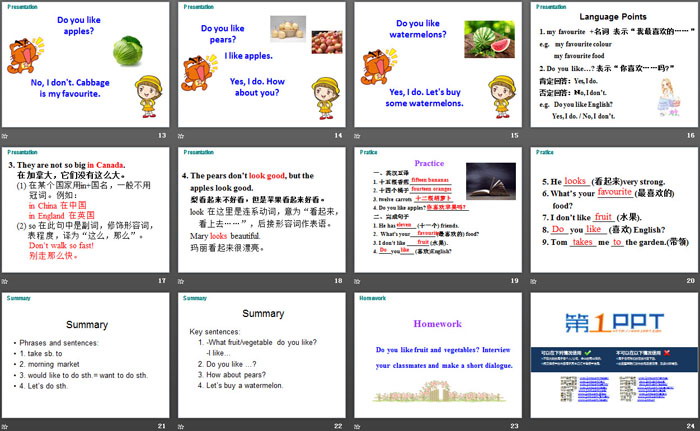Click slide number label '13'
This screenshot has height=431, width=700.
[x=162, y=135]
